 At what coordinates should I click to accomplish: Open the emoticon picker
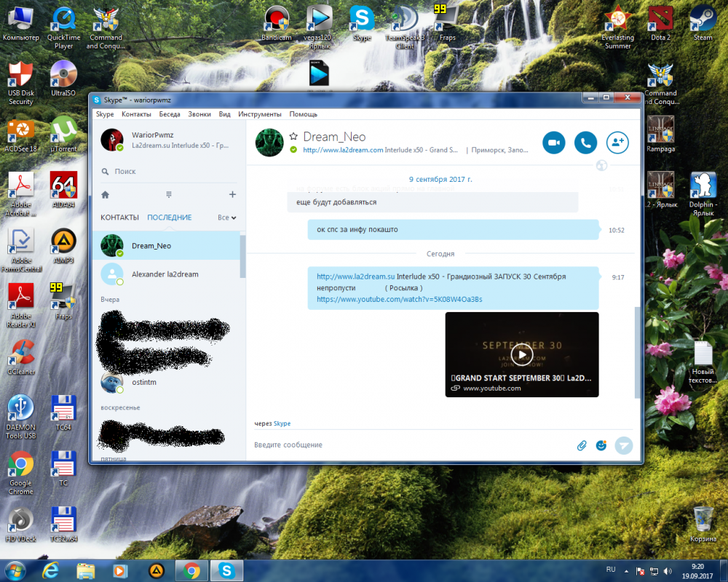601,445
